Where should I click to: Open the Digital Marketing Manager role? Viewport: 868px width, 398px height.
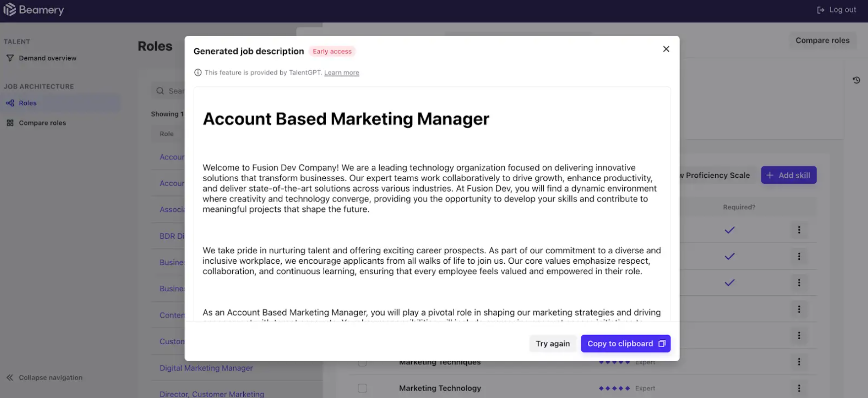(206, 368)
